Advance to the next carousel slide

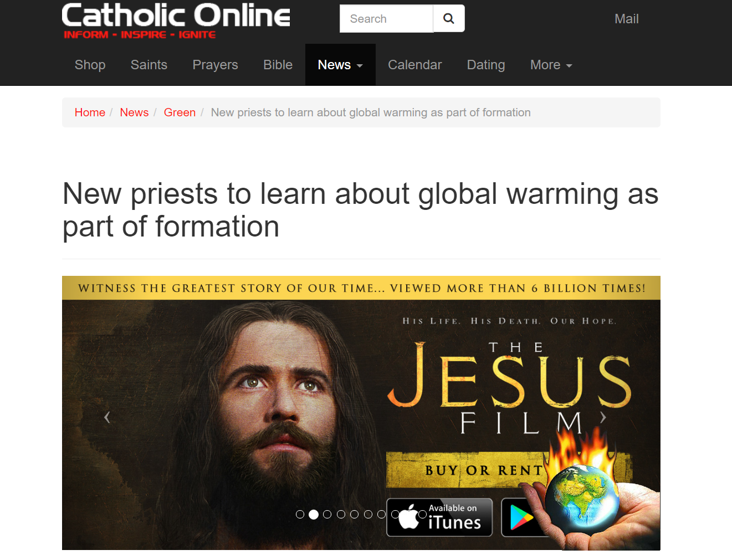(x=603, y=417)
